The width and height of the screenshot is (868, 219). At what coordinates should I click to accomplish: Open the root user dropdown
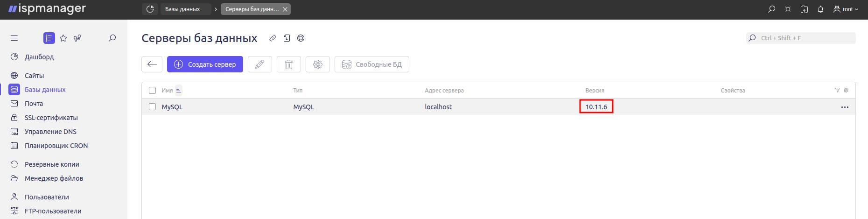(x=846, y=9)
